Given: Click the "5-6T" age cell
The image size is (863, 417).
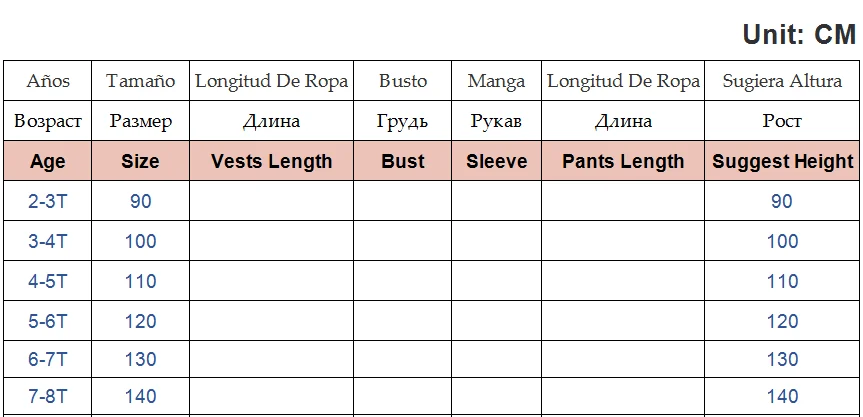Looking at the screenshot, I should (47, 321).
